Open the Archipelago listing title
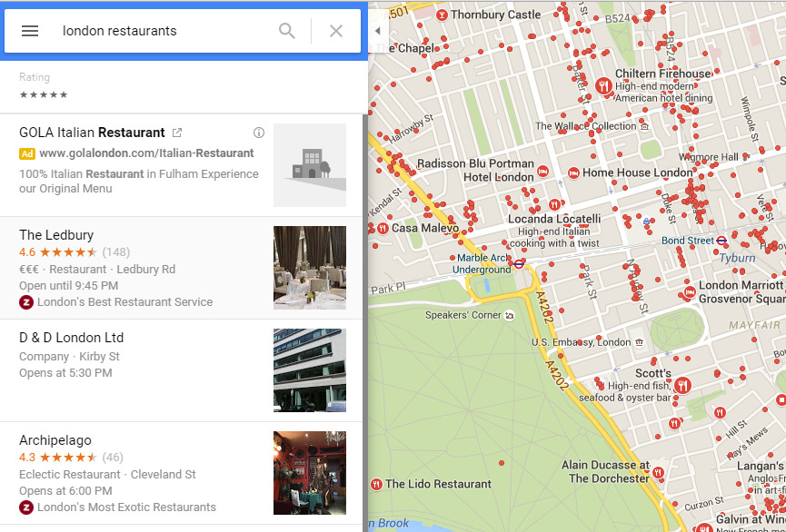The height and width of the screenshot is (532, 786). pos(55,440)
